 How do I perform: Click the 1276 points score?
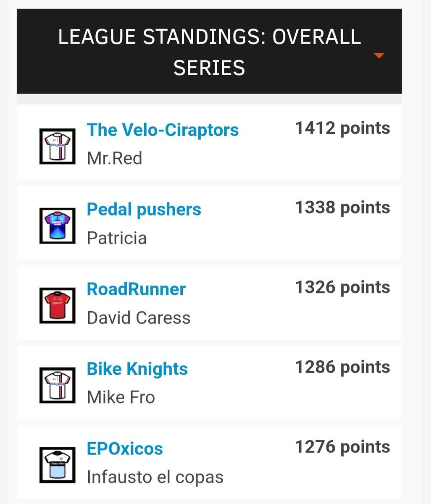coord(342,447)
